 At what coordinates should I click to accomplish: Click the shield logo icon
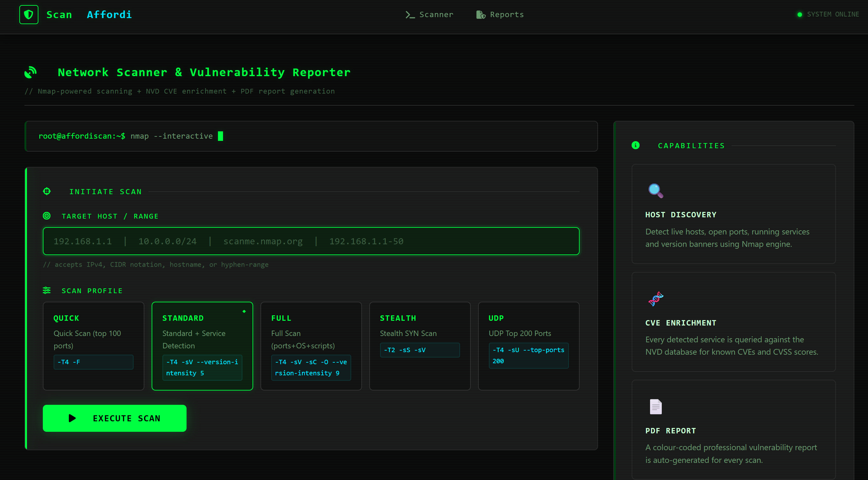pos(29,14)
